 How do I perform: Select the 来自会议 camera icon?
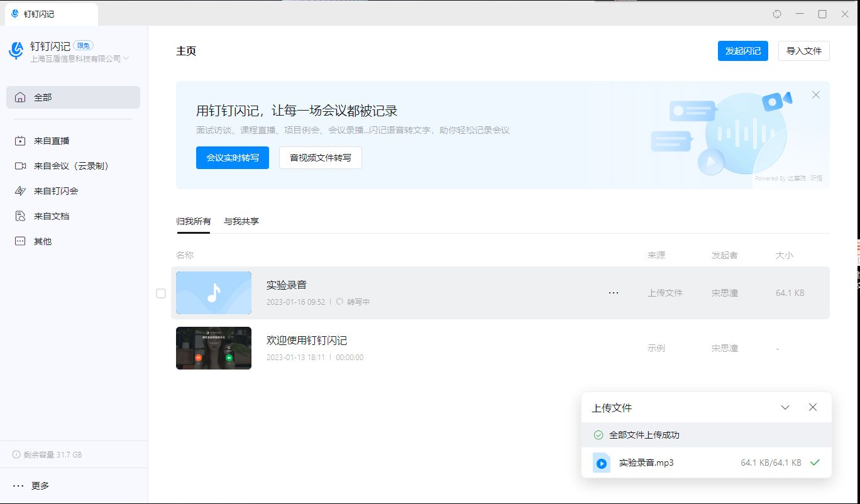21,166
